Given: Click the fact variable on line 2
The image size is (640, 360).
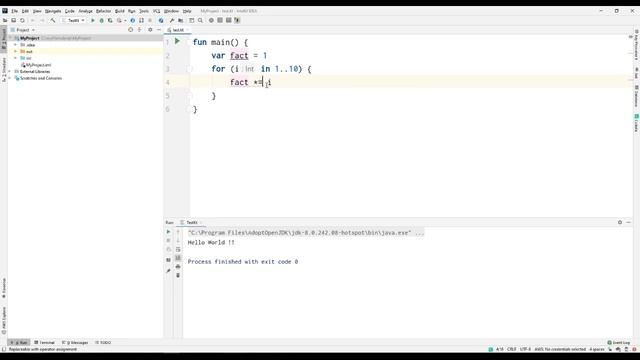Looking at the screenshot, I should tap(239, 56).
